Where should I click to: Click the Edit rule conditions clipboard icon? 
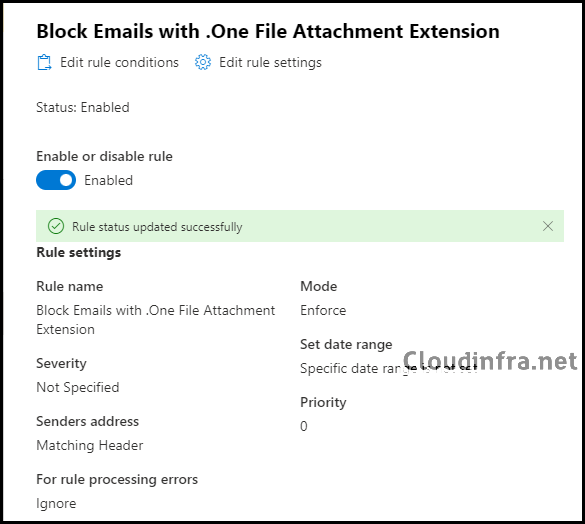44,62
